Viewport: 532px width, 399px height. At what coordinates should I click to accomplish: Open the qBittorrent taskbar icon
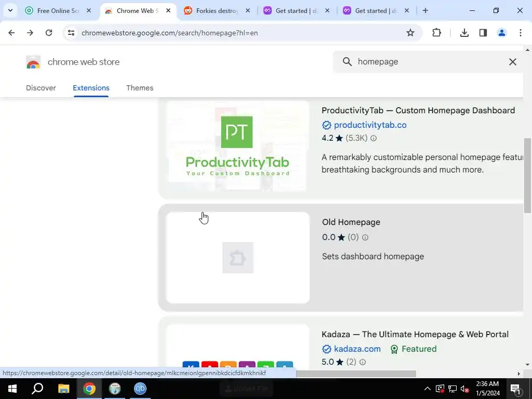pos(140,389)
